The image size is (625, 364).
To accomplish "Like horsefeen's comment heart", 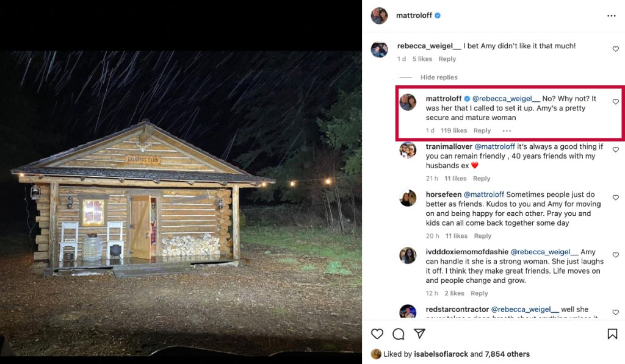I will [x=615, y=198].
